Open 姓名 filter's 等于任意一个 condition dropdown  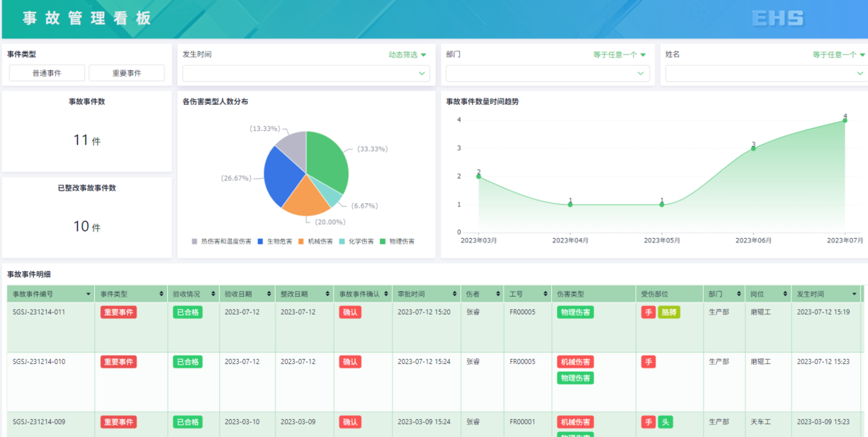(x=839, y=54)
